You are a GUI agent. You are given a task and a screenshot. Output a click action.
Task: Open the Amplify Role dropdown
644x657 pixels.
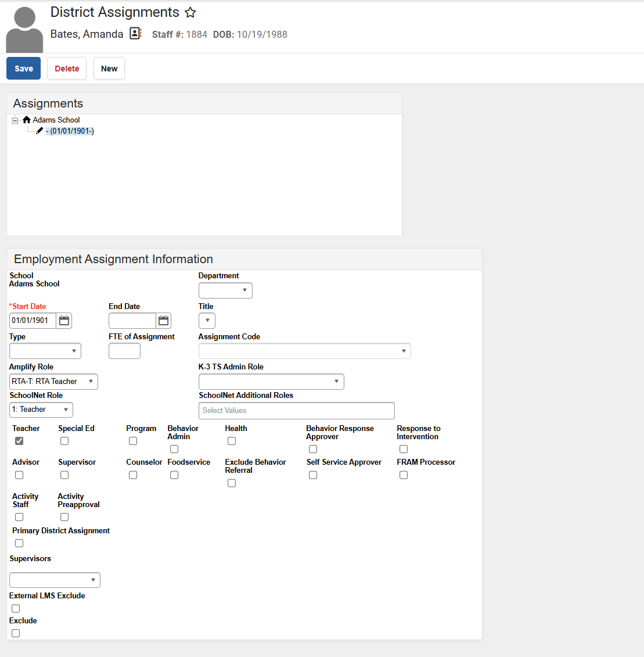[53, 382]
